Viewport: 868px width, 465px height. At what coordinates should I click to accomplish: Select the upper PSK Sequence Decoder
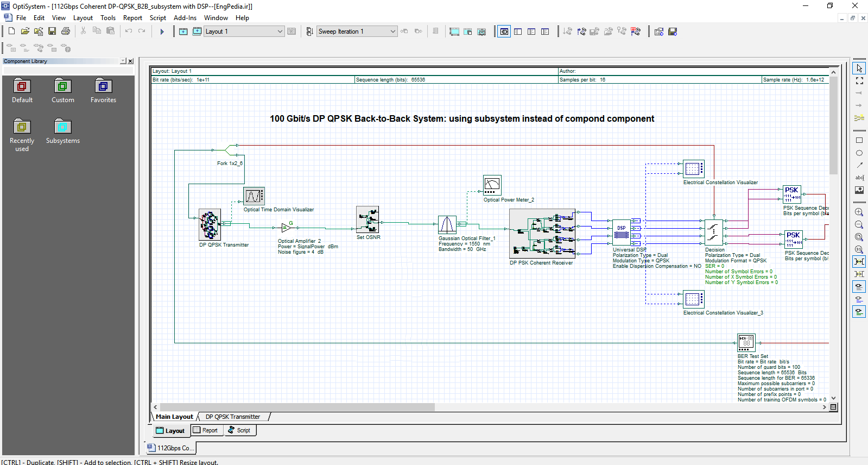tap(792, 194)
